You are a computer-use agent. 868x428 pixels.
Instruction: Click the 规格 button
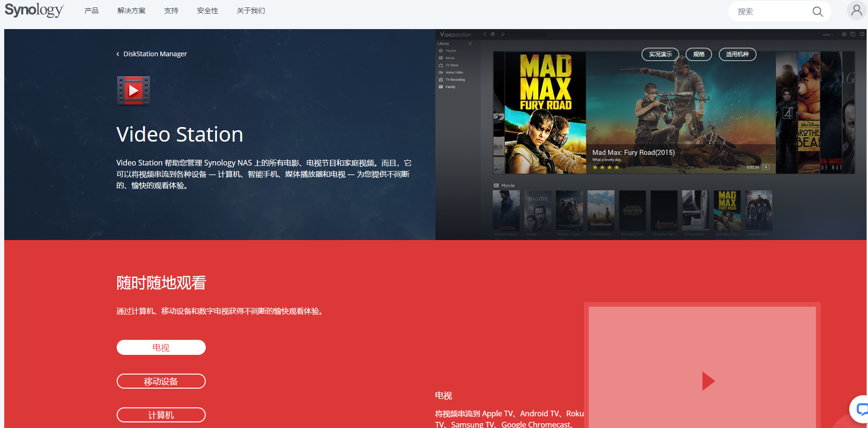(698, 54)
